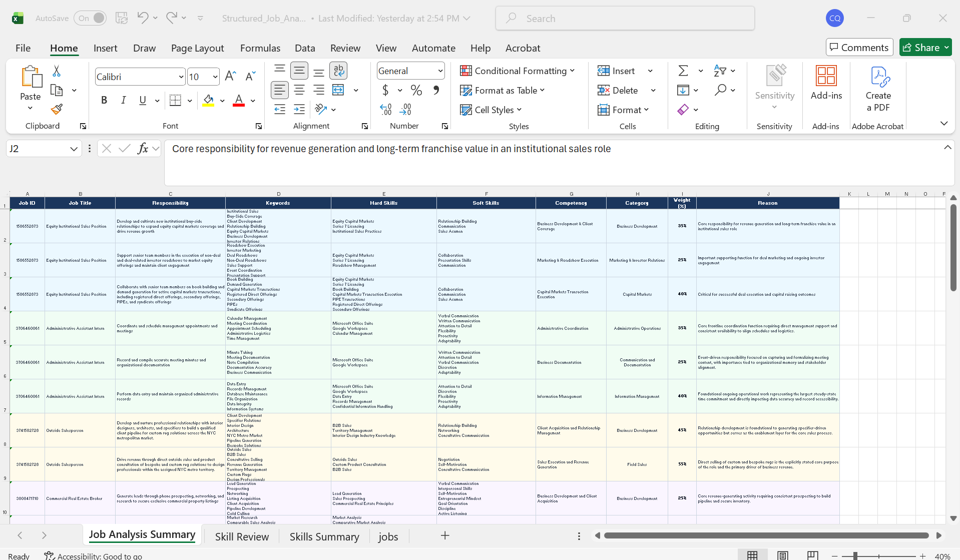Click the AutoSum sigma icon
Viewport: 960px width, 560px height.
[x=683, y=71]
